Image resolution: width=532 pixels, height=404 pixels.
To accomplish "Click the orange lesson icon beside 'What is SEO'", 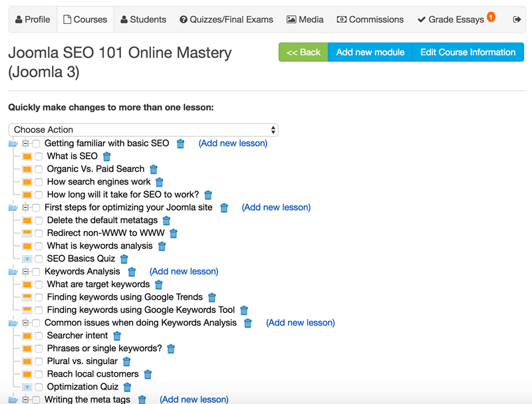I will 27,157.
